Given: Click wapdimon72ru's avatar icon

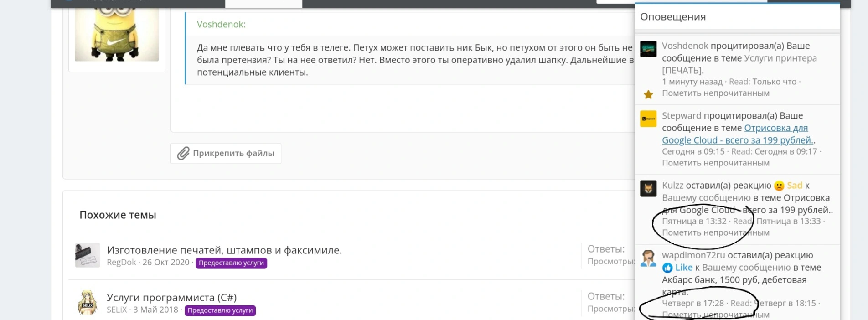Looking at the screenshot, I should point(648,258).
